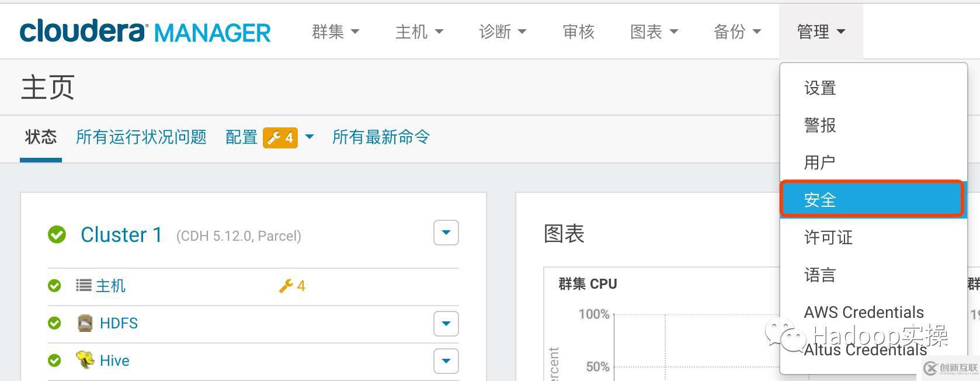
Task: Choose AWS Credentials from the menu
Action: pyautogui.click(x=873, y=312)
